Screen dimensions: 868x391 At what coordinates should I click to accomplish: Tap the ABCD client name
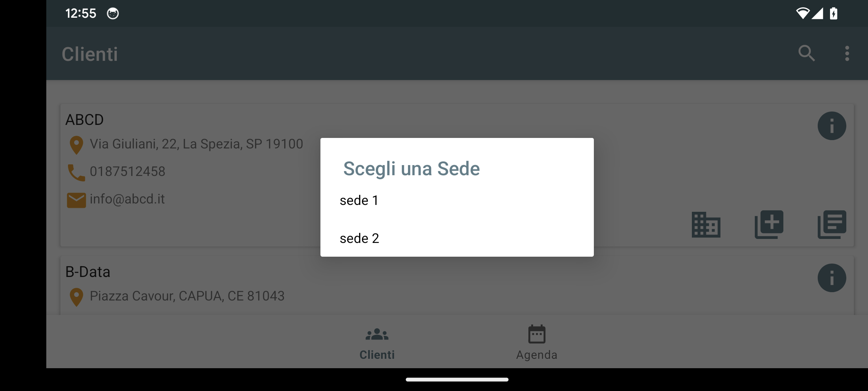tap(85, 120)
